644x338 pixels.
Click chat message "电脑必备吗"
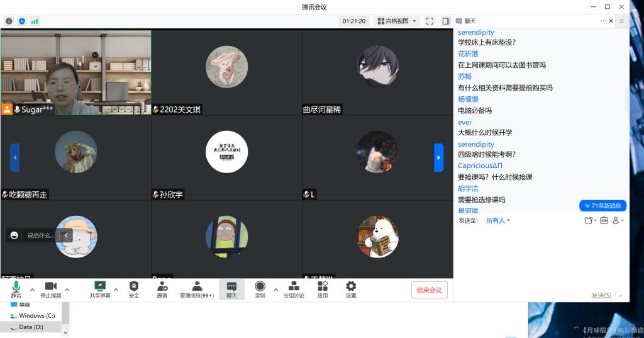475,110
